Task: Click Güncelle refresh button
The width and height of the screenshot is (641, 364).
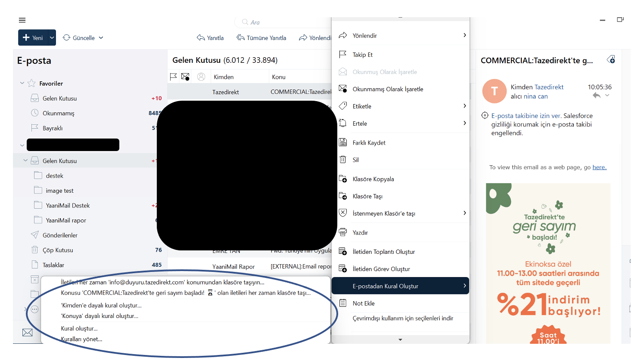Action: [79, 38]
